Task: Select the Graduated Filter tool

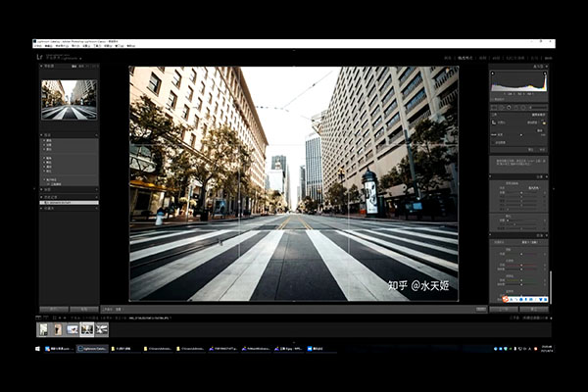Action: pos(516,108)
